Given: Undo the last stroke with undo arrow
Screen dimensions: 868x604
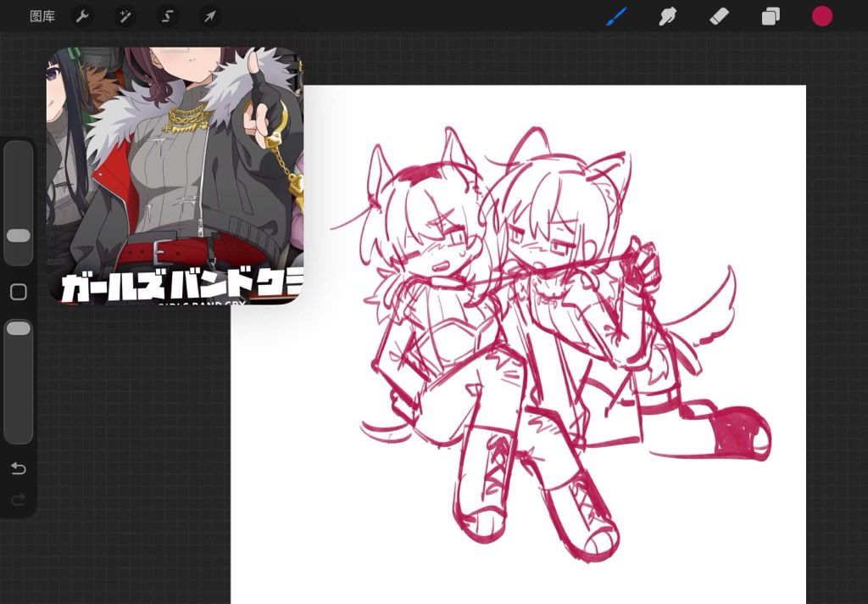Looking at the screenshot, I should click(19, 469).
